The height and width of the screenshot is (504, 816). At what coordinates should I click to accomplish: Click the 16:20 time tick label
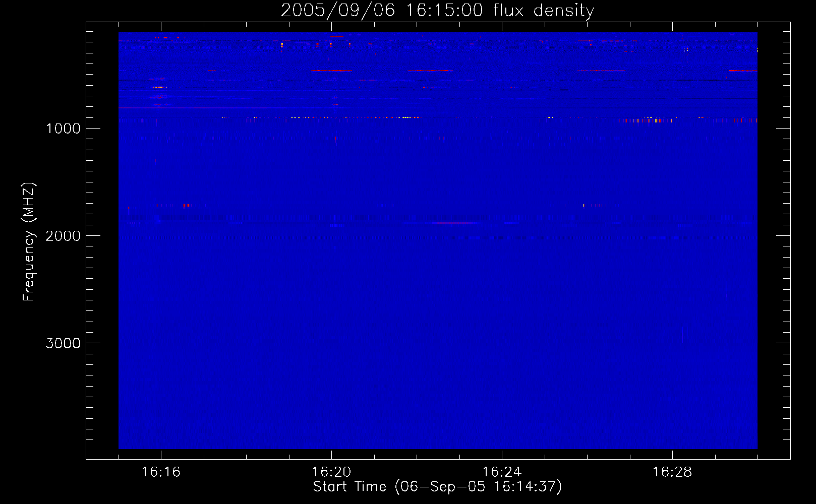tap(331, 472)
